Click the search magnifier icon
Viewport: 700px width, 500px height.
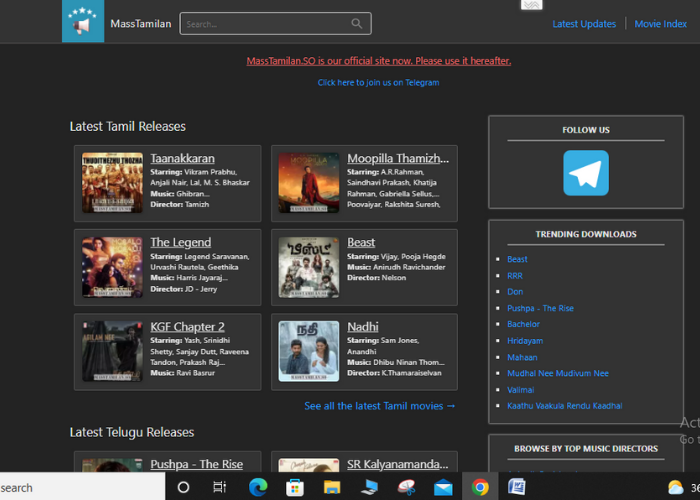click(356, 24)
